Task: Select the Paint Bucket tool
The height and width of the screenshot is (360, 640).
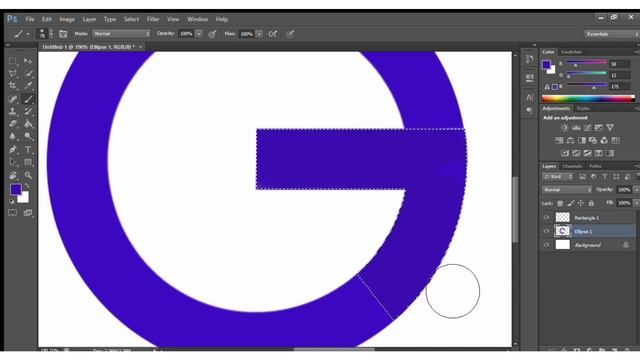Action: coord(28,124)
